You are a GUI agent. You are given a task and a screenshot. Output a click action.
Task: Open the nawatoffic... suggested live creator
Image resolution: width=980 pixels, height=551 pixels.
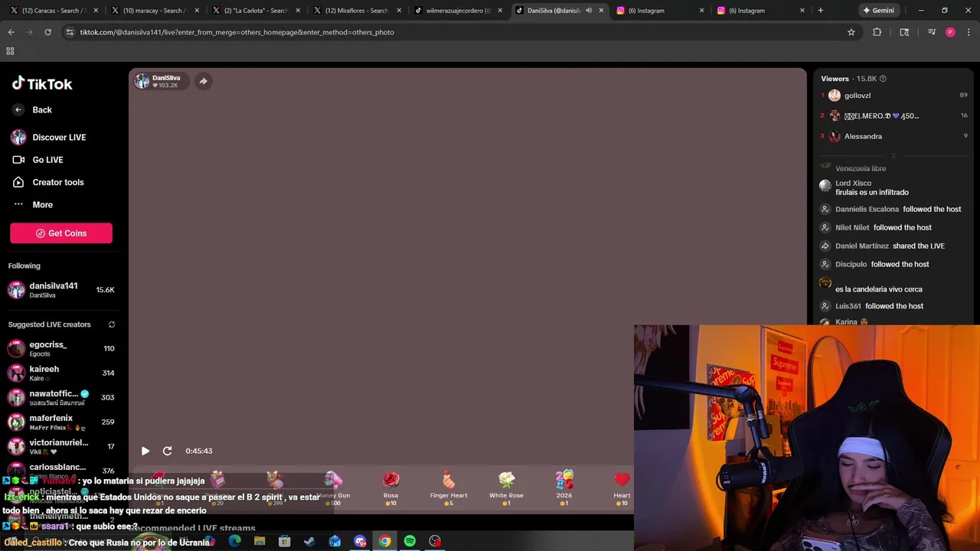[61, 397]
